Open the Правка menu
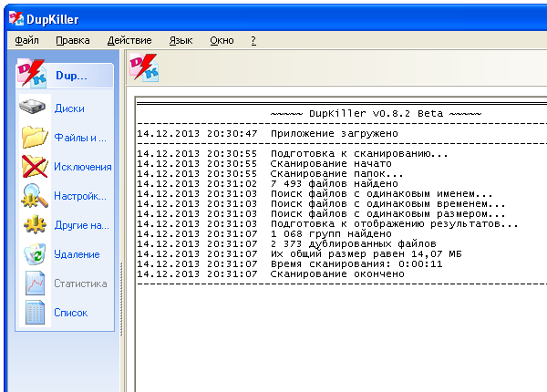 (73, 40)
